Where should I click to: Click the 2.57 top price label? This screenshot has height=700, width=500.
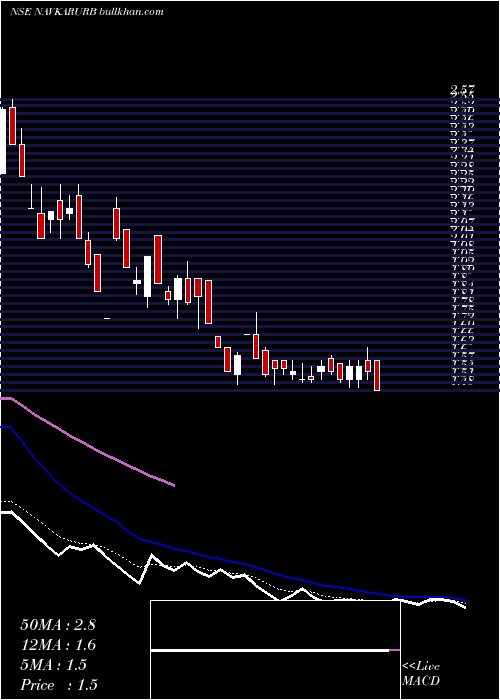(462, 90)
